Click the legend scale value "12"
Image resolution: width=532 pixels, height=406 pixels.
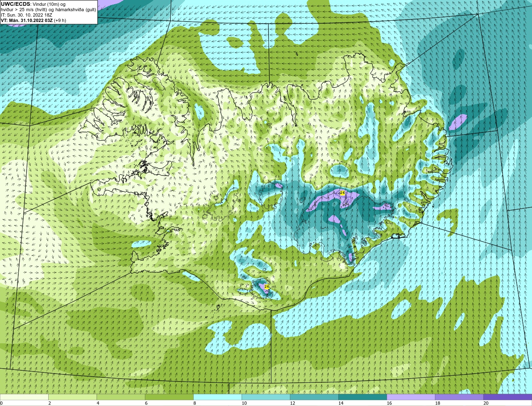(x=292, y=403)
